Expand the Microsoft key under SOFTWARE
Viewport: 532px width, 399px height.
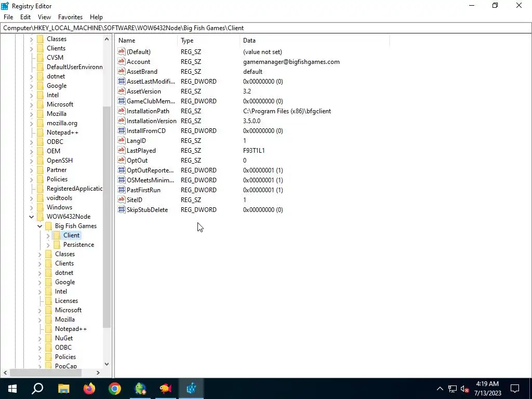point(32,104)
